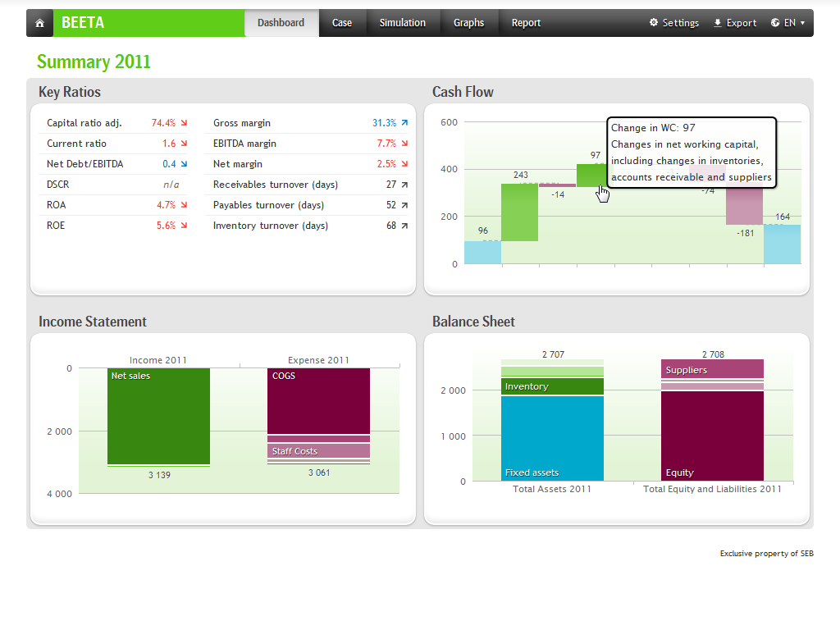
Task: Click the globe language icon
Action: point(775,23)
